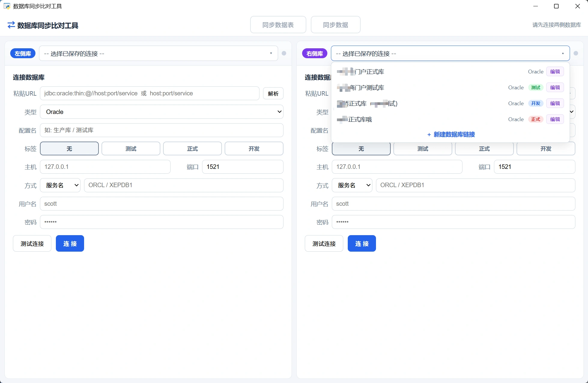Click the left database connection status dot
Viewport: 588px width, 383px height.
point(284,53)
